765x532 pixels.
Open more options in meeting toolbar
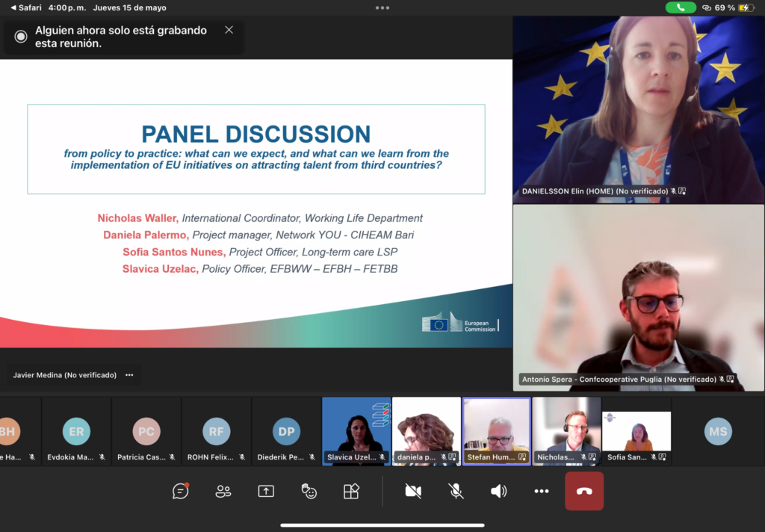[542, 491]
